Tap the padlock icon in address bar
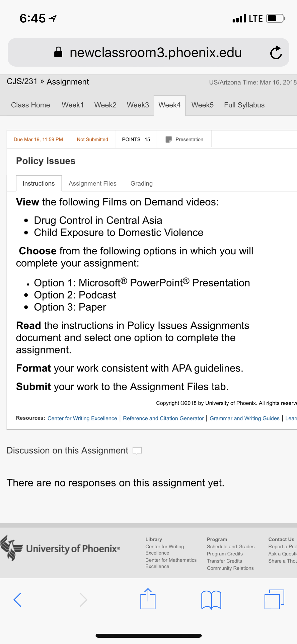Image resolution: width=297 pixels, height=644 pixels. 58,52
